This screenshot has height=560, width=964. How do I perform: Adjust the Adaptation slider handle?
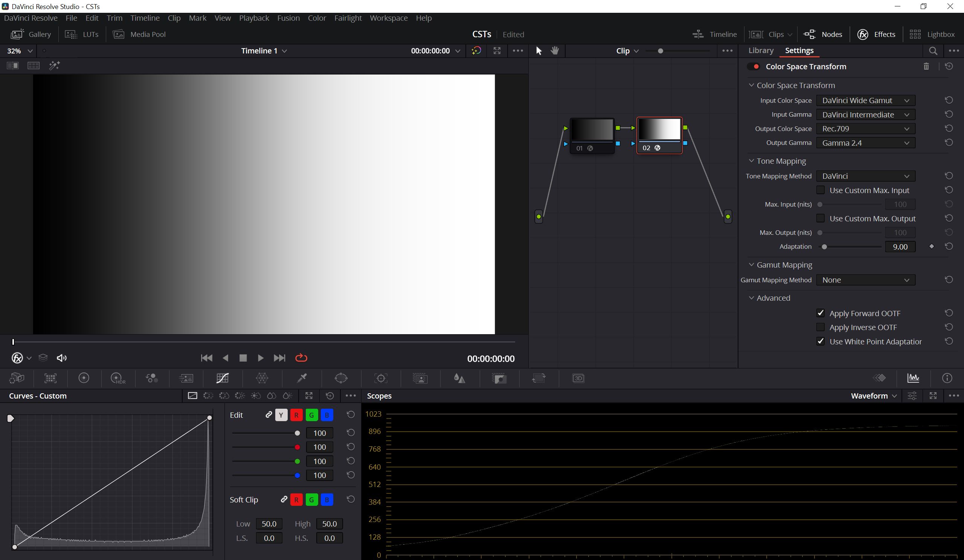coord(824,247)
